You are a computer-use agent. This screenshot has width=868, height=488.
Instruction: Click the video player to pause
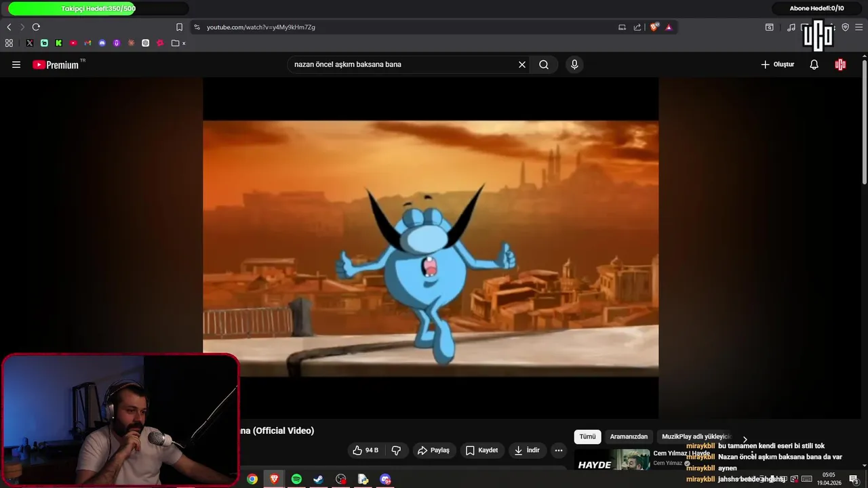point(431,247)
